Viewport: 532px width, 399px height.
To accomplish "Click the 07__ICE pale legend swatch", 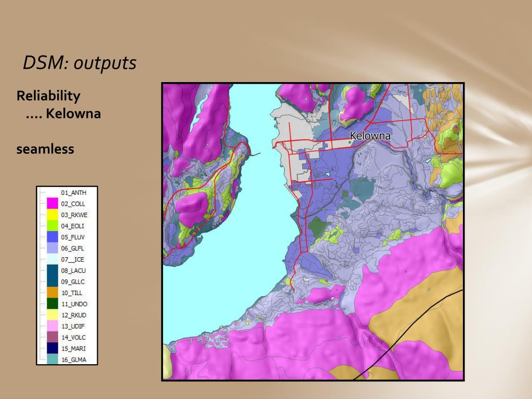I will (x=52, y=259).
